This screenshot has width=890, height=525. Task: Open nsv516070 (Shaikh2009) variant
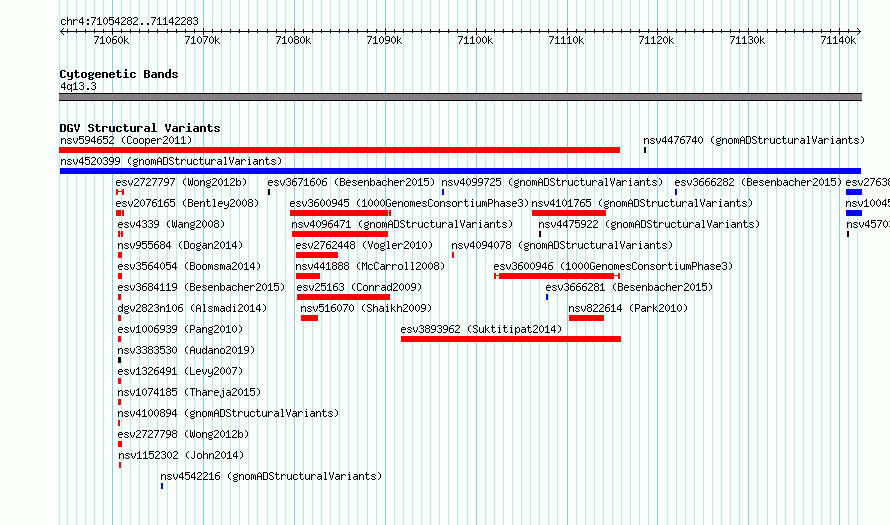point(367,308)
